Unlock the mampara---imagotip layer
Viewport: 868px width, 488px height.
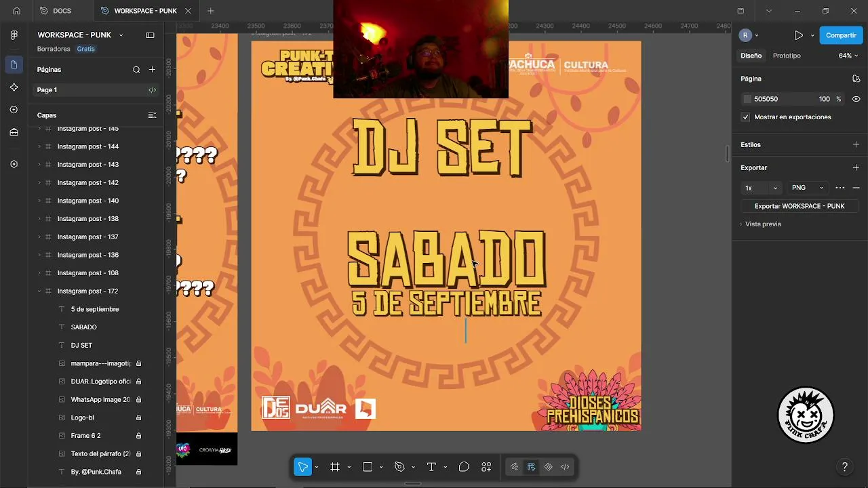tap(138, 363)
